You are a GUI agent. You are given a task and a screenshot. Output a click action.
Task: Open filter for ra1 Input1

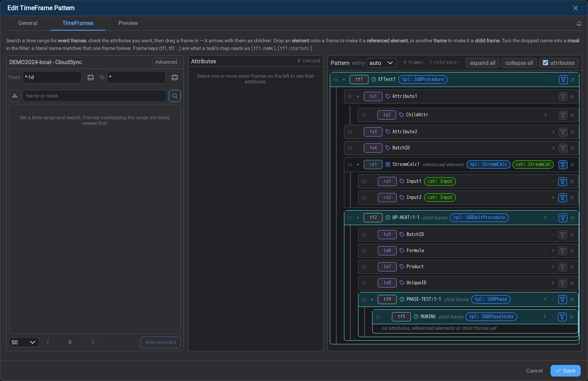[x=563, y=182]
